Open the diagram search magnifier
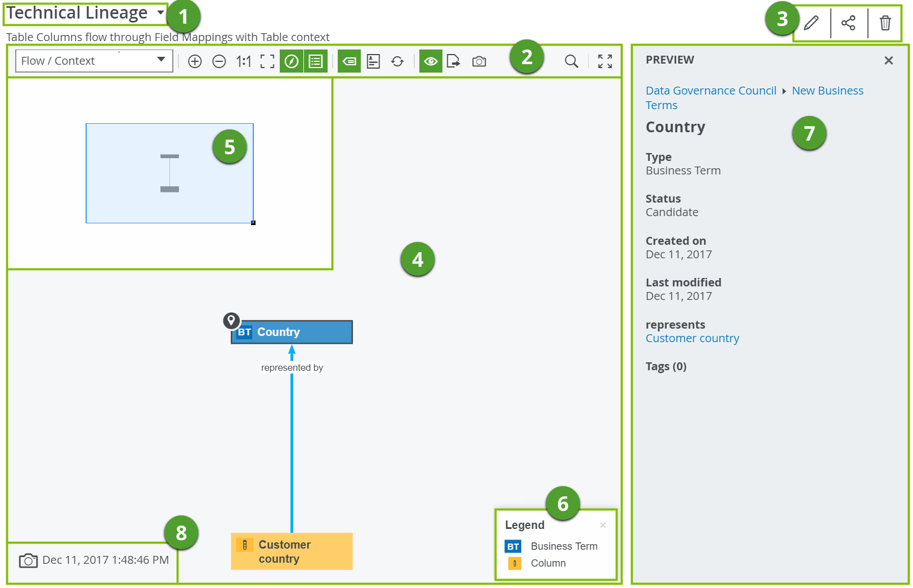 (x=571, y=61)
